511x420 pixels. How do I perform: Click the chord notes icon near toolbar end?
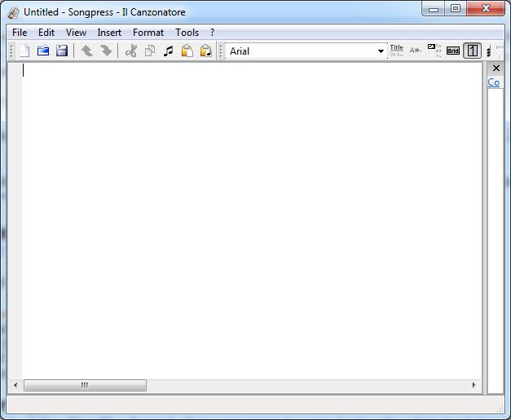(488, 51)
